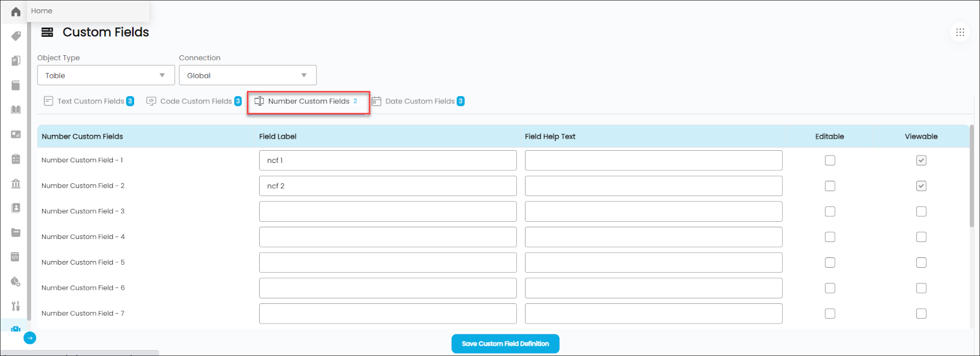Click the Custom Fields header icon
The image size is (980, 356).
point(47,32)
